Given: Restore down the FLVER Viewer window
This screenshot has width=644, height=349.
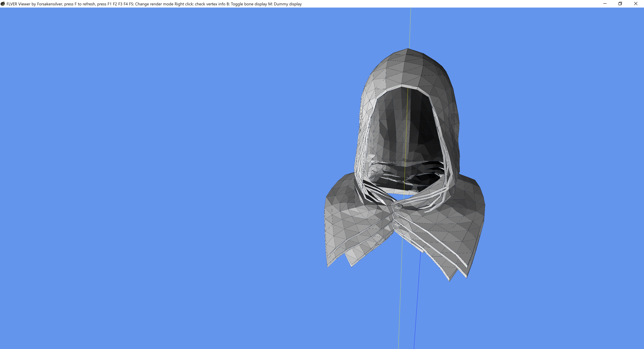Looking at the screenshot, I should (x=620, y=4).
